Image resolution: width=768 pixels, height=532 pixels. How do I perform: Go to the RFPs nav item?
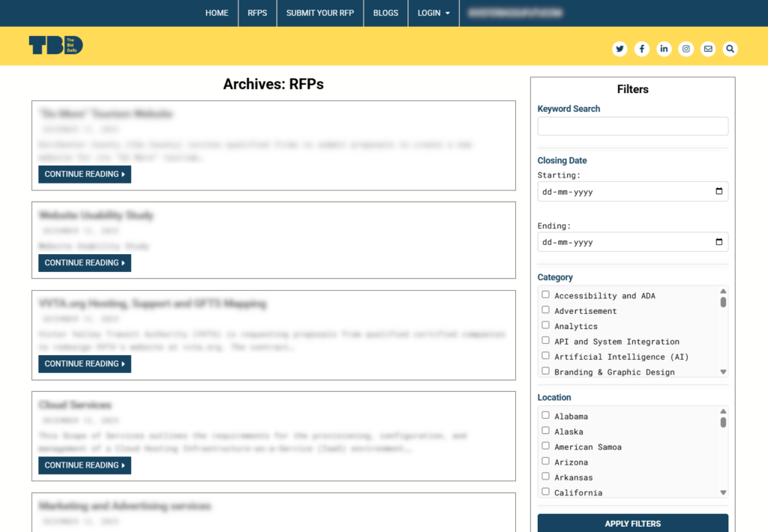tap(257, 13)
